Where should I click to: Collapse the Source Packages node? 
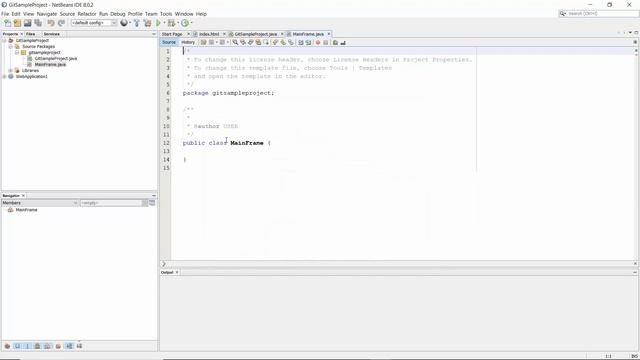(11, 47)
